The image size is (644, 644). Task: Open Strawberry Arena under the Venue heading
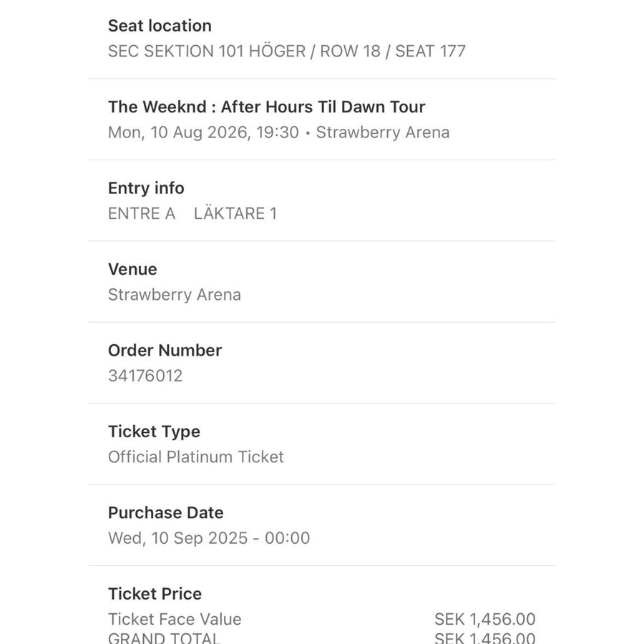[x=174, y=295]
